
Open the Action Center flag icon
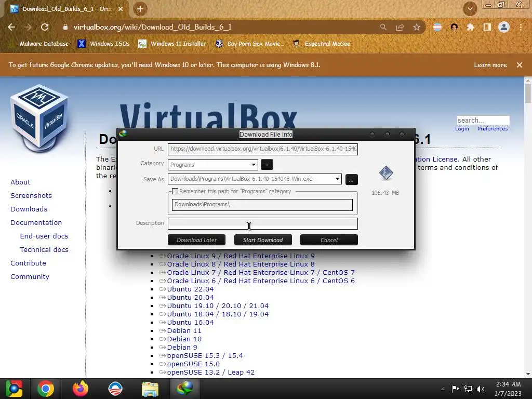[x=455, y=389]
